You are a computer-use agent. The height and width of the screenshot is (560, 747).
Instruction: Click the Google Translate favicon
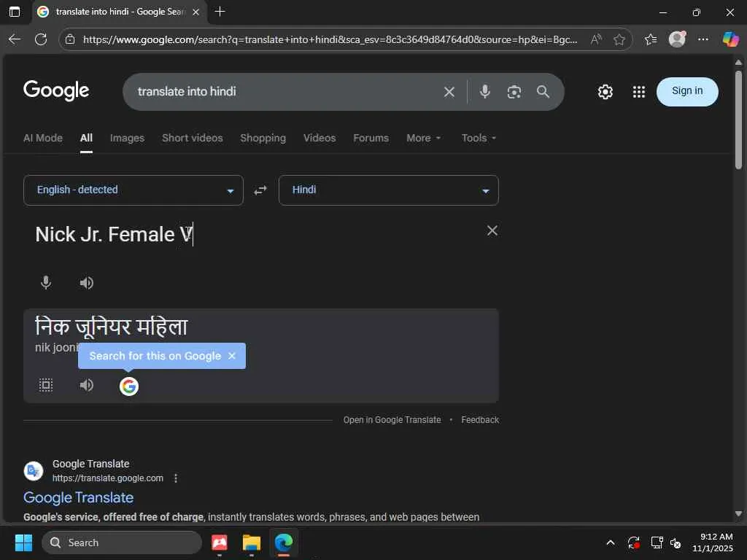34,471
